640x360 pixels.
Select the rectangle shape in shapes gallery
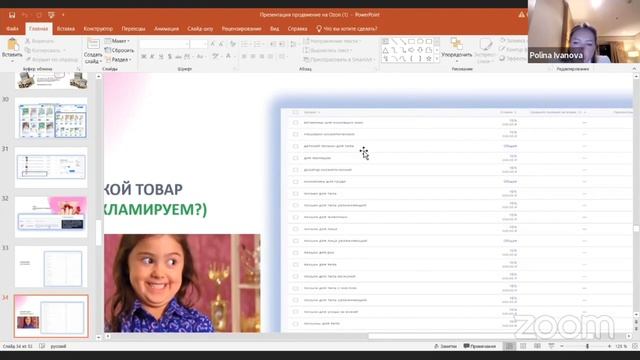411,42
